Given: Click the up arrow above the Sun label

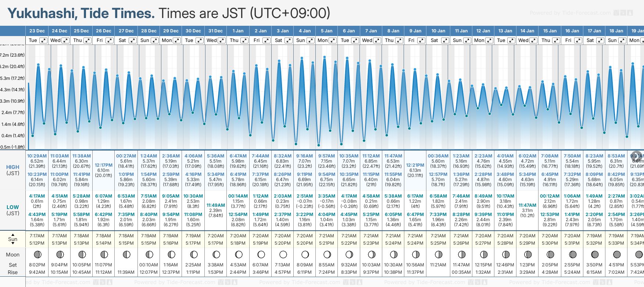Looking at the screenshot, I should click(13, 234).
